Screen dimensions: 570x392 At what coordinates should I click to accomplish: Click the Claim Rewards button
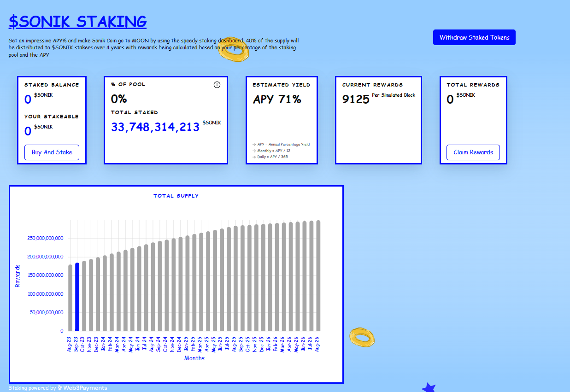[x=473, y=152]
